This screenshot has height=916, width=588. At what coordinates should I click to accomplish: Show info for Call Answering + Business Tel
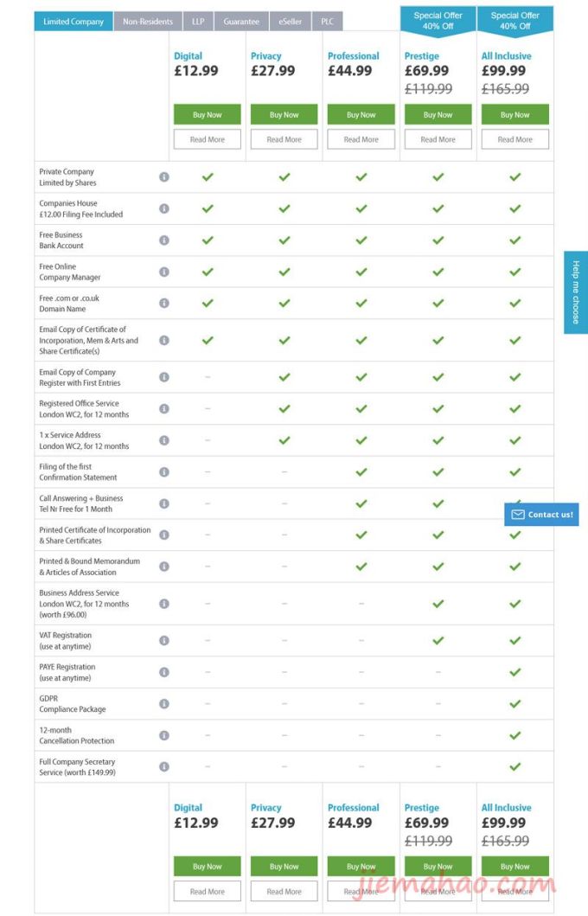tap(164, 503)
